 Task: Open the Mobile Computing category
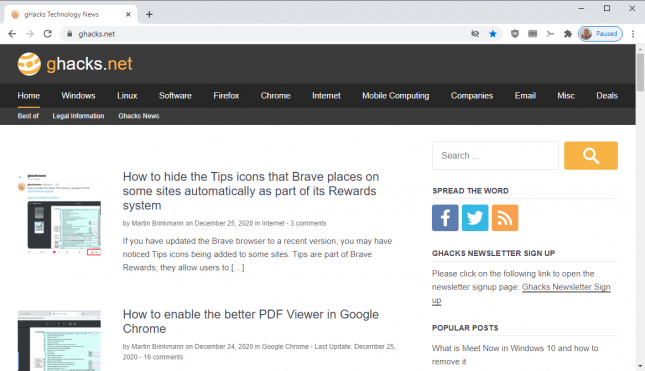click(x=396, y=95)
